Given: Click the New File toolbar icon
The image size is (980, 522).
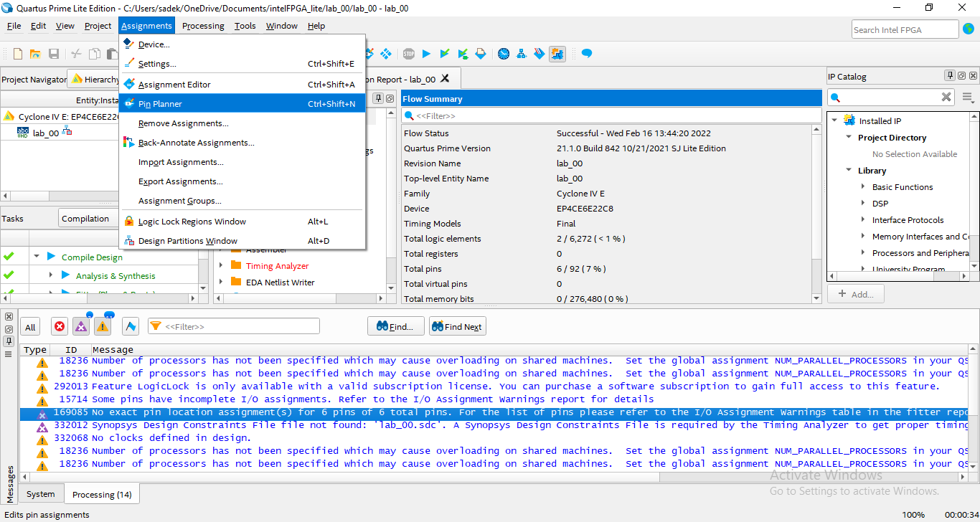Looking at the screenshot, I should click(x=18, y=54).
